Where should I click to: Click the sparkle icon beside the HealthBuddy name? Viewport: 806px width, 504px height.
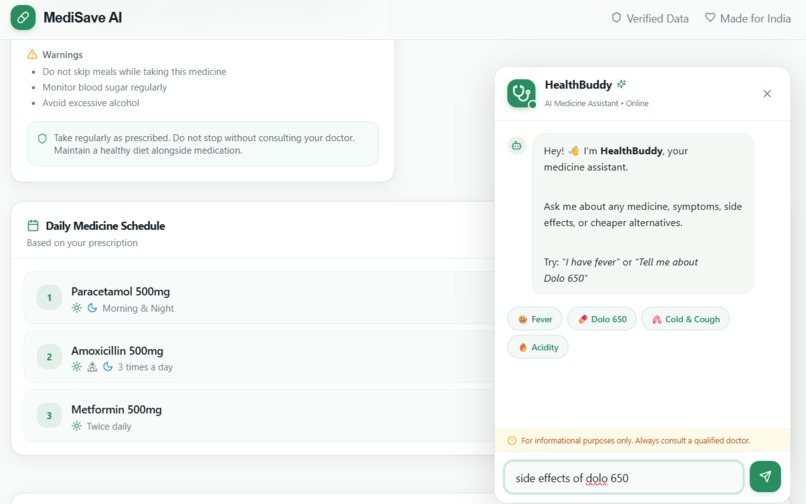621,84
